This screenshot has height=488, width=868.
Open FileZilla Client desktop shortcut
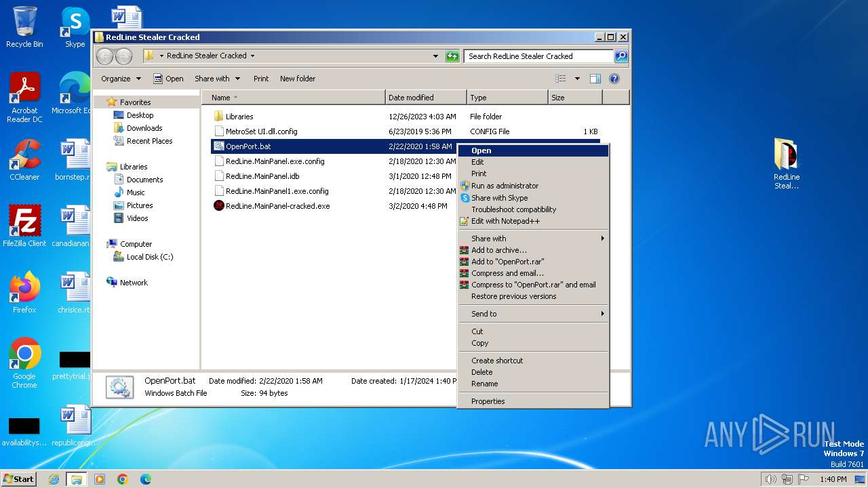pyautogui.click(x=24, y=226)
